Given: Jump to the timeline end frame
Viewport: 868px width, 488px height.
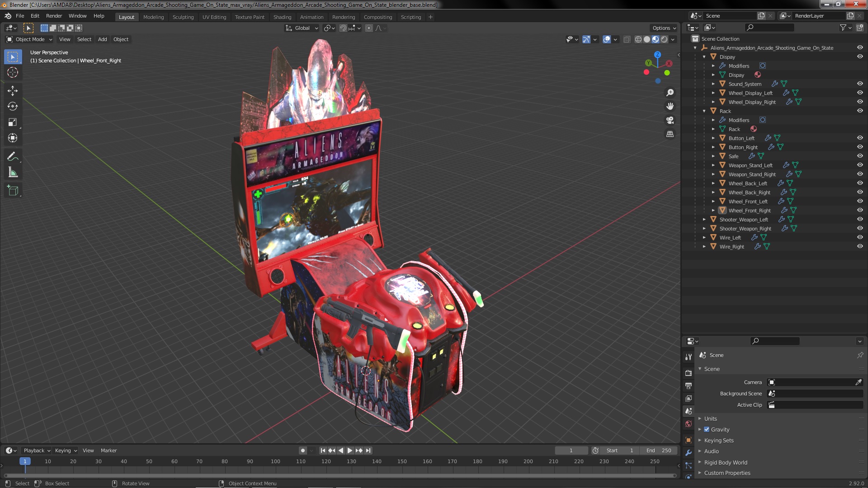Looking at the screenshot, I should click(368, 450).
